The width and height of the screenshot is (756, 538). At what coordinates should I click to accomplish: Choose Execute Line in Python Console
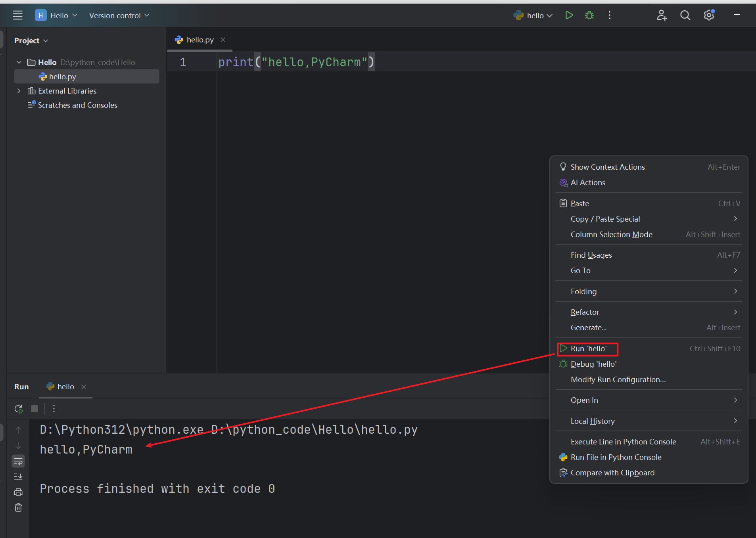coord(649,442)
